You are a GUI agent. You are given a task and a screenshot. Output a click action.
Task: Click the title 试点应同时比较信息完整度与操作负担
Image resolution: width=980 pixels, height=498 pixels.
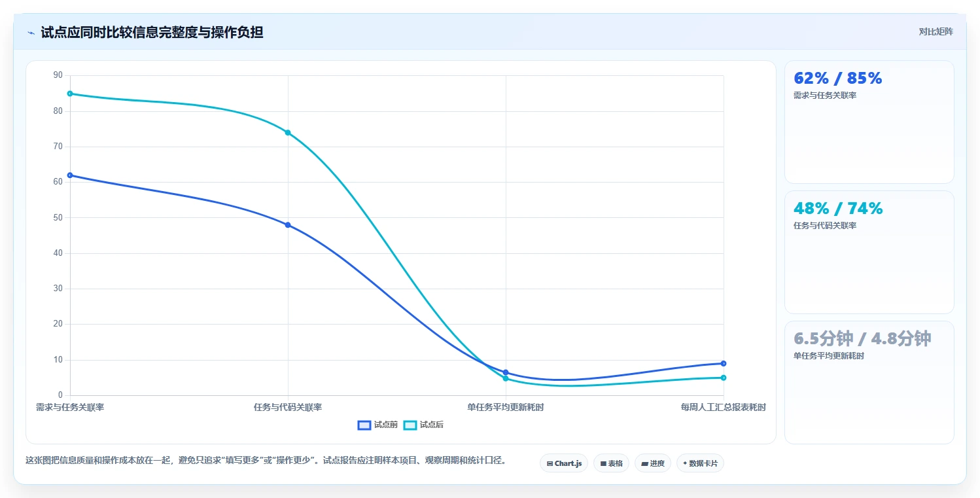click(152, 32)
